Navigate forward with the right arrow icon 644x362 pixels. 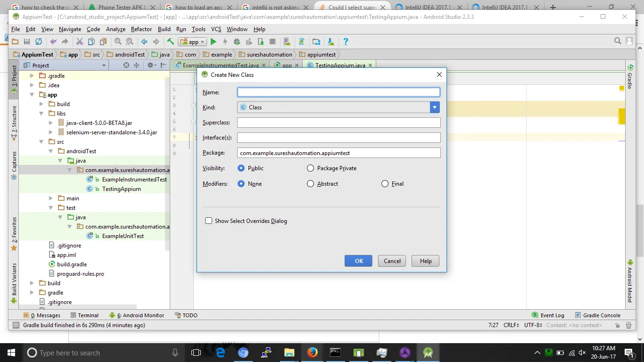(x=156, y=42)
